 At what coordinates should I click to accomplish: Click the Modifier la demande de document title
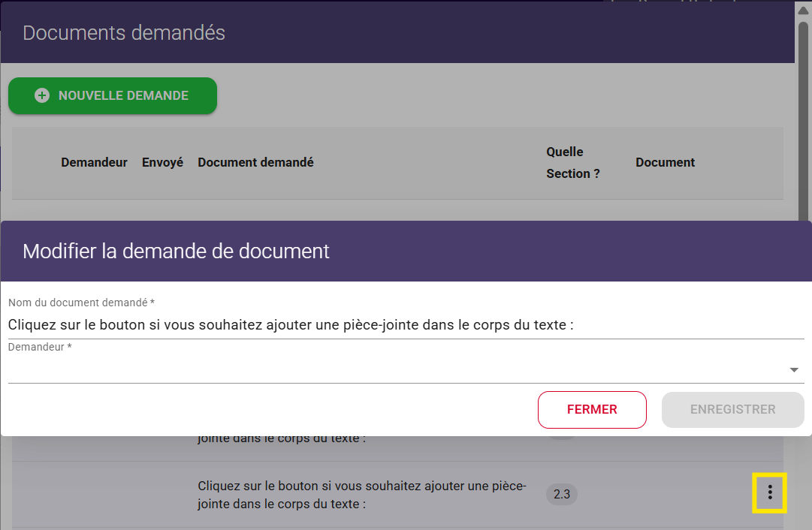(x=176, y=251)
